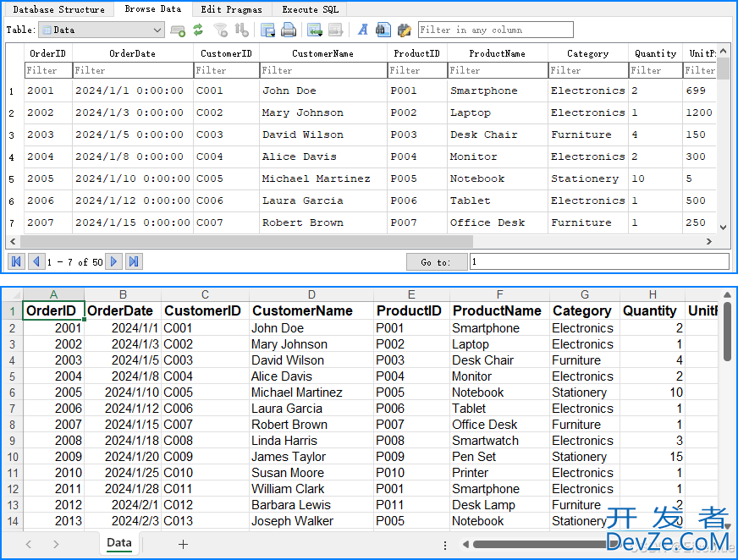738x560 pixels.
Task: Open the Execute SQL tab
Action: click(x=310, y=9)
